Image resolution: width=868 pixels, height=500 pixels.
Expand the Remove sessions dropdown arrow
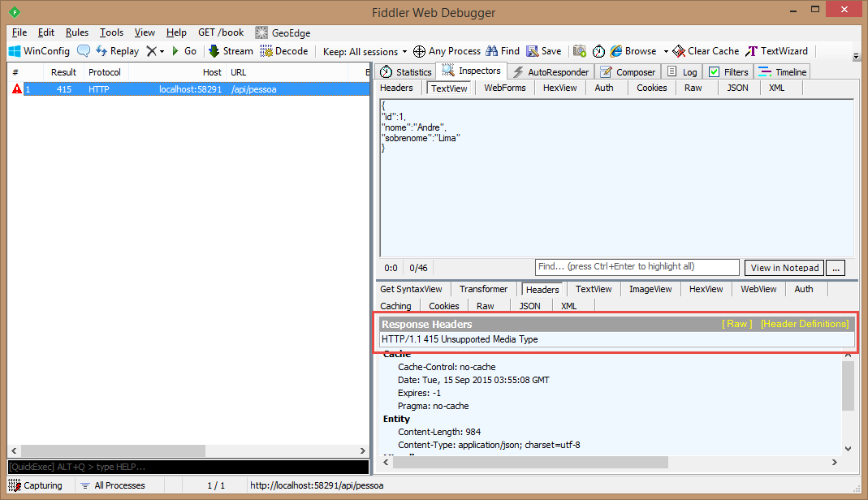click(162, 51)
